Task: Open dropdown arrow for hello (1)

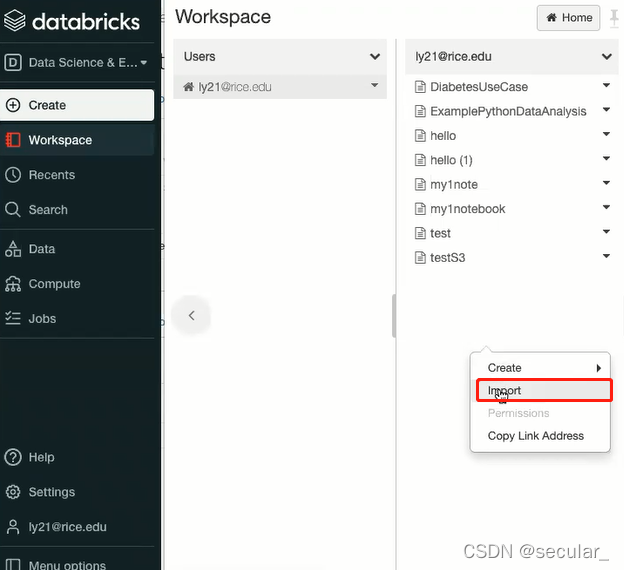Action: 606,158
